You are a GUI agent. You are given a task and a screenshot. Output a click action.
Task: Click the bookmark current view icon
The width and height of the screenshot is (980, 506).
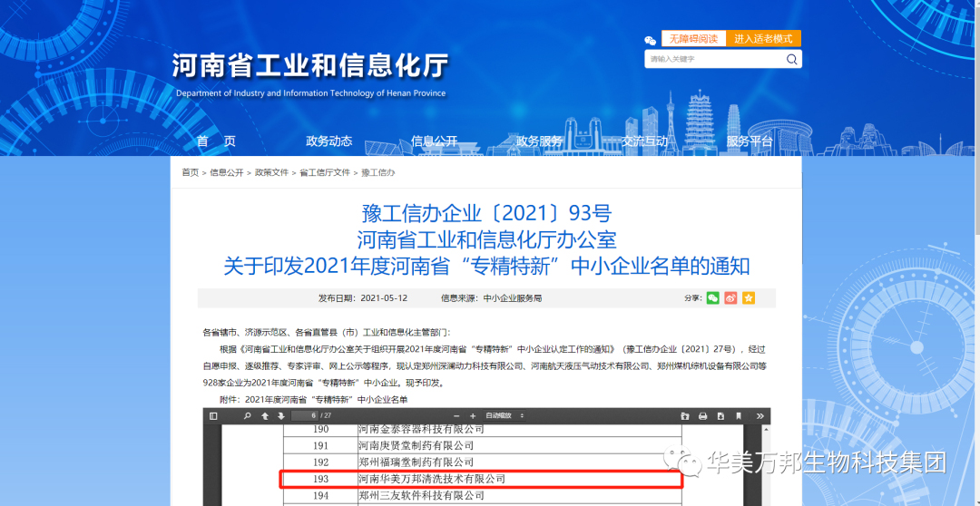[739, 416]
